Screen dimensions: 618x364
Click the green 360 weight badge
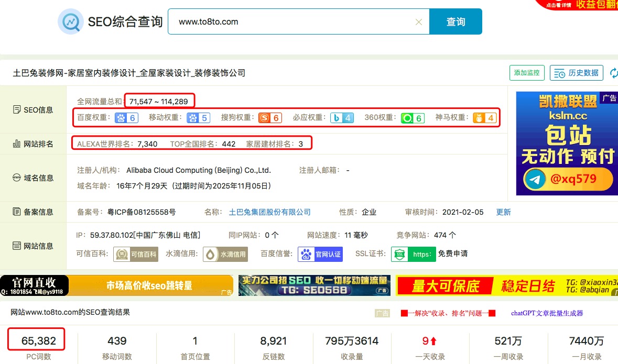point(413,118)
